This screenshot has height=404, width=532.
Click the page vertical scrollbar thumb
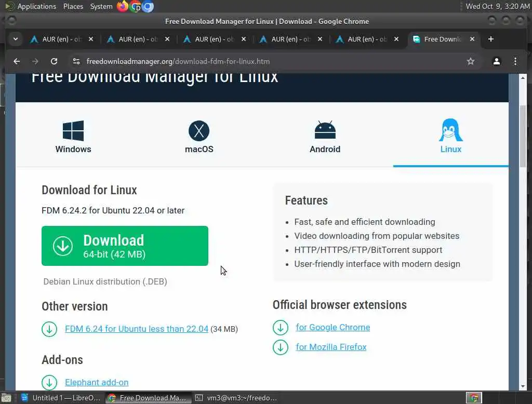[523, 137]
